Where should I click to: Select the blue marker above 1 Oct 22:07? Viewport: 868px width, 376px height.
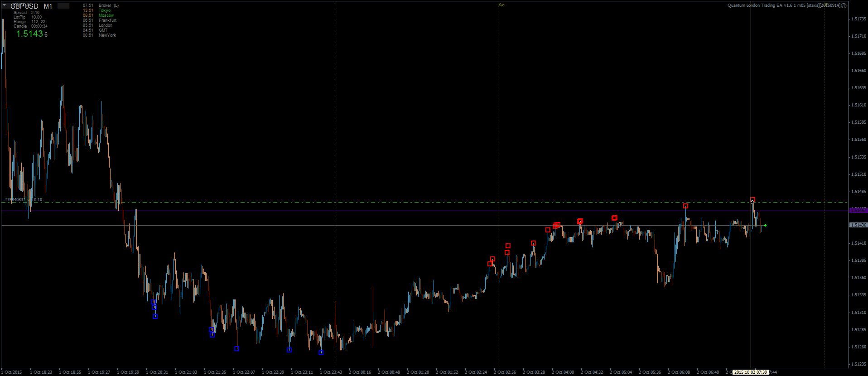(237, 349)
